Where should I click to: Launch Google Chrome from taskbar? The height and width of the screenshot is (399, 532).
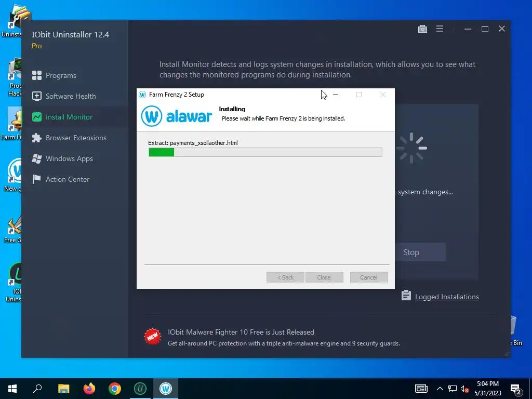115,389
